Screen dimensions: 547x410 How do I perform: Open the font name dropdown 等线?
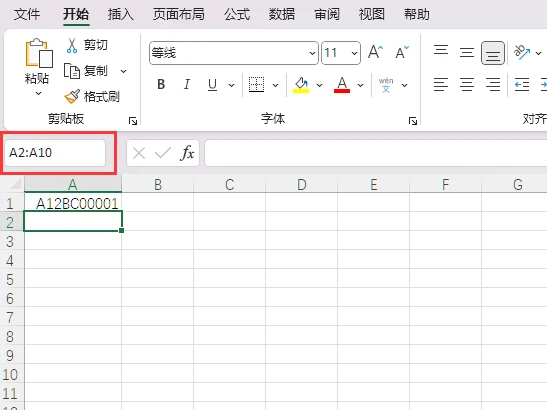pyautogui.click(x=234, y=53)
